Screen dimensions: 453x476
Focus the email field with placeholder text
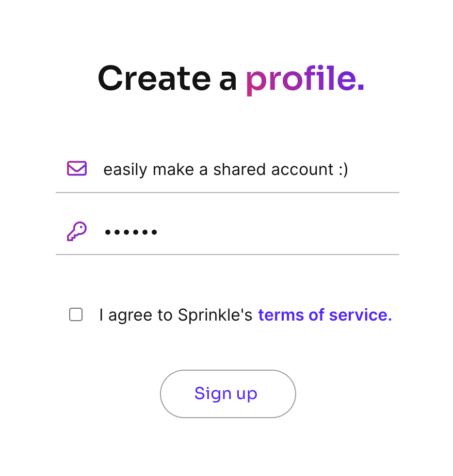(225, 169)
